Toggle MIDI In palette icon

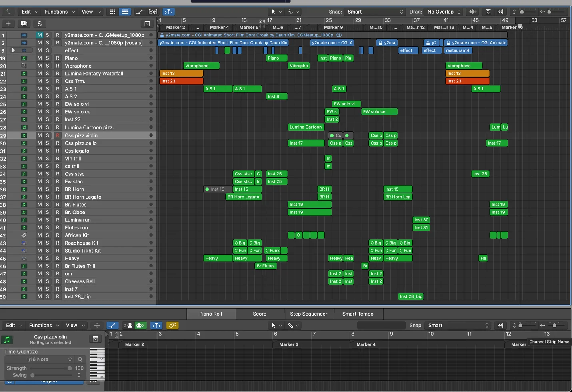(128, 325)
